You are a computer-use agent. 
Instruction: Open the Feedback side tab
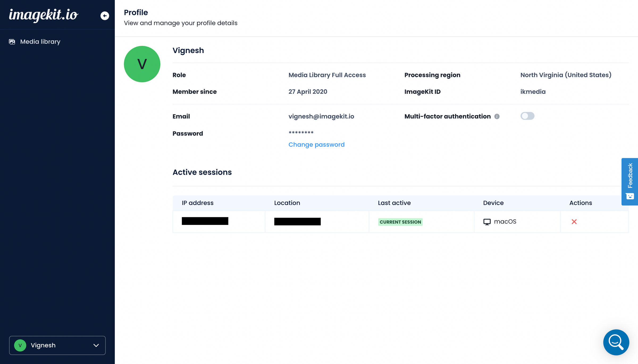pos(630,176)
